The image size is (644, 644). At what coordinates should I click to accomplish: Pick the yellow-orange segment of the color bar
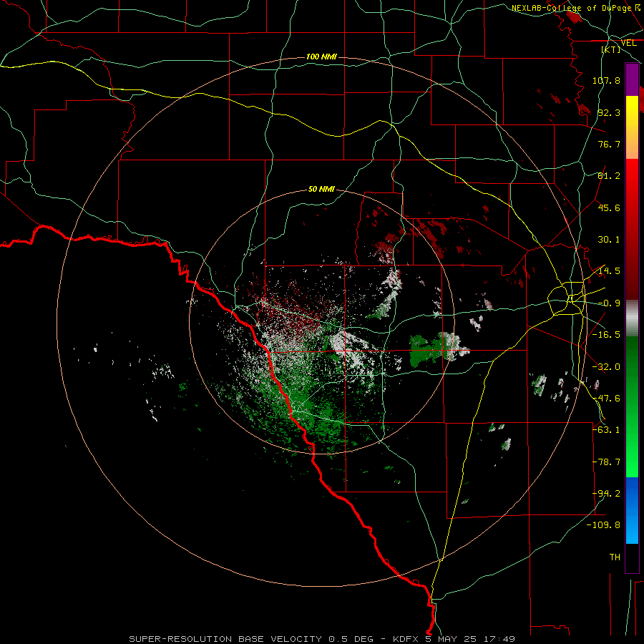tap(632, 127)
